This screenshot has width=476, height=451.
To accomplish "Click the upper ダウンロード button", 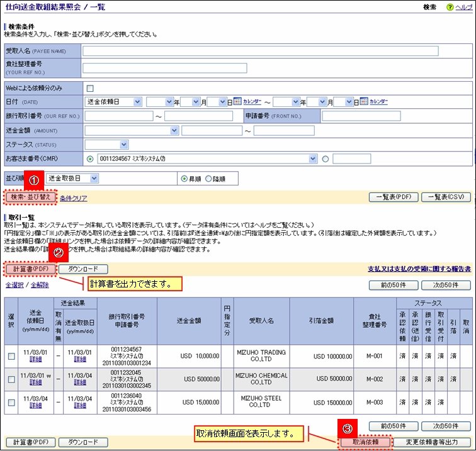I will (x=83, y=269).
